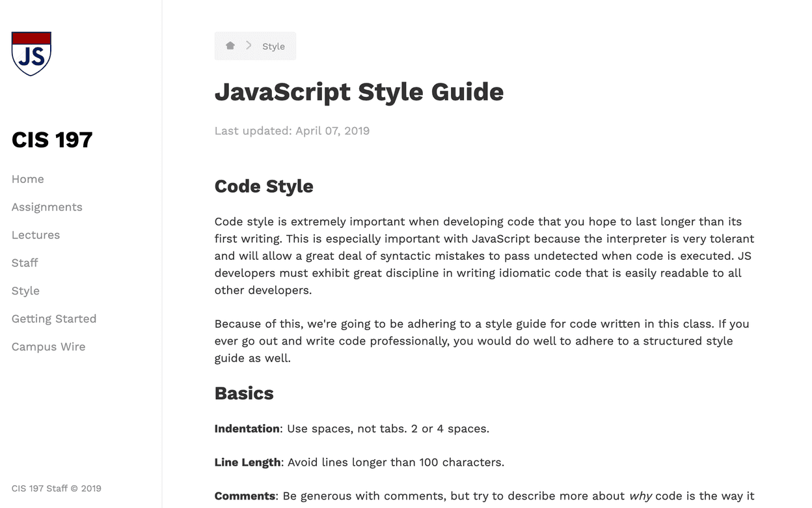Go to Home in sidebar
812x508 pixels.
point(28,179)
